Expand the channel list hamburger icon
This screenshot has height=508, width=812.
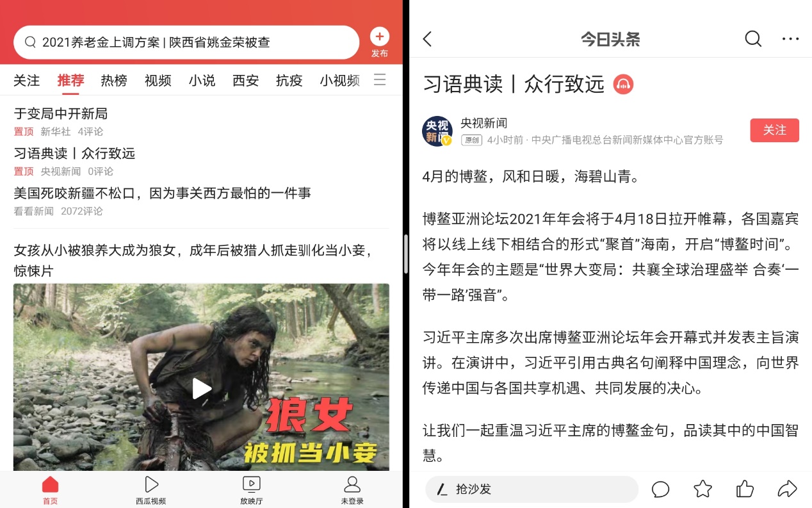point(380,80)
